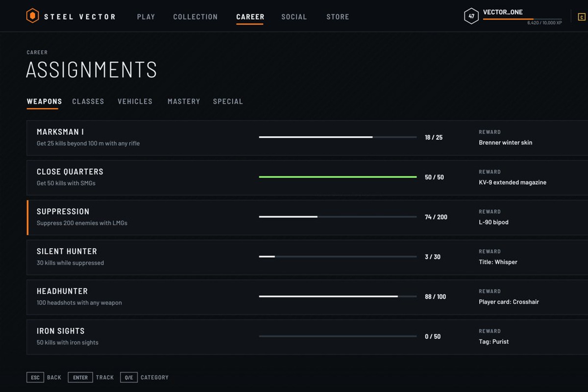Click the 'KV-9 extended magazine' reward

[x=513, y=182]
